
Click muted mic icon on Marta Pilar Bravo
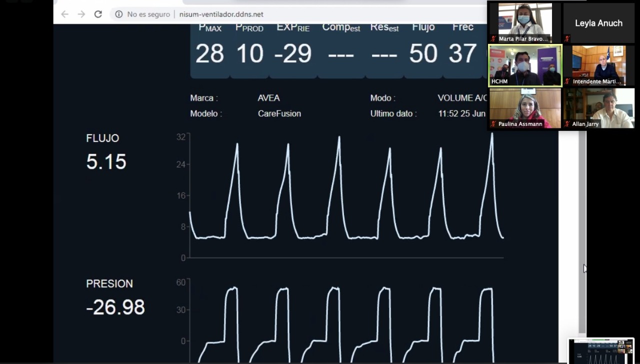[x=494, y=38]
